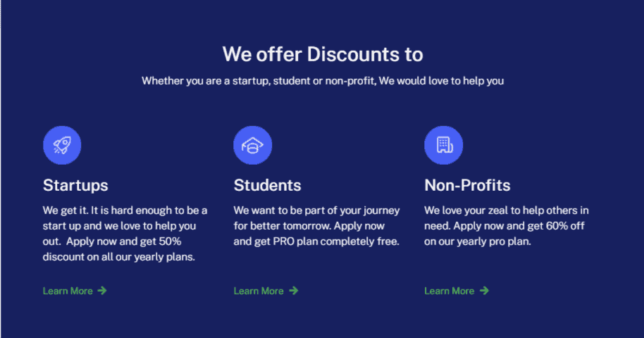Screen dimensions: 644x338
Task: Click the "50%" text in the Startups description
Action: tap(170, 242)
